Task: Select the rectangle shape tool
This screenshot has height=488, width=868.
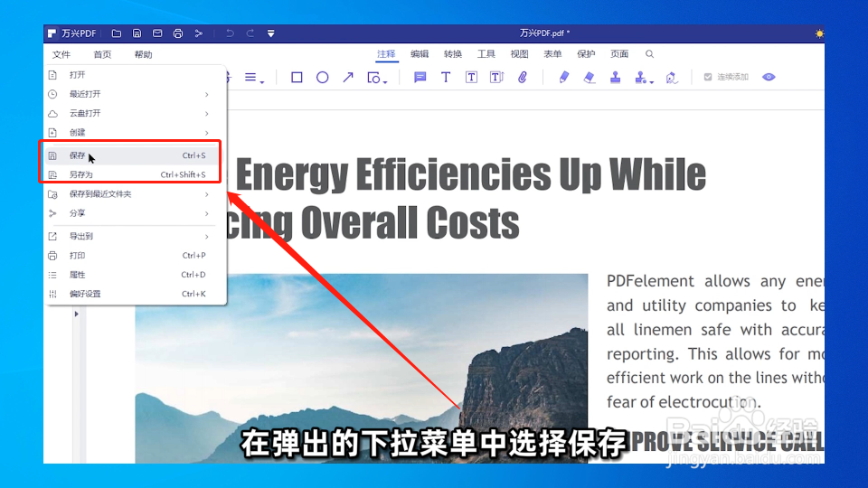Action: click(297, 78)
